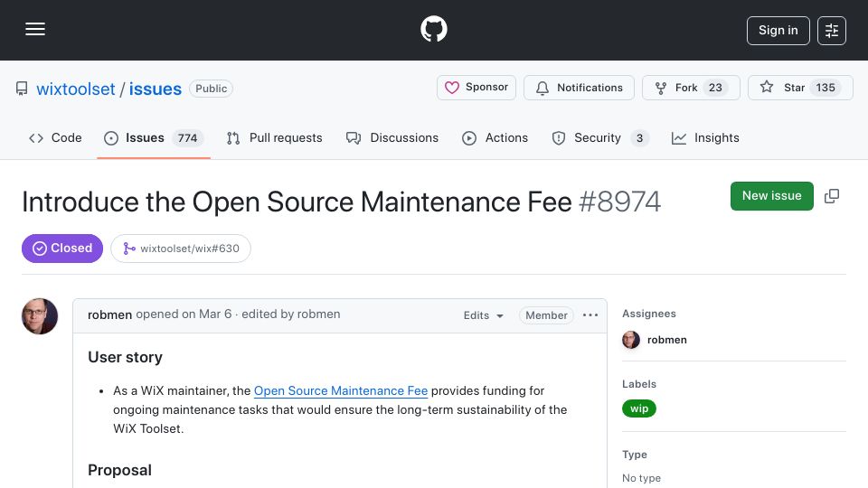Click the Member badge on comment
The width and height of the screenshot is (868, 488).
click(546, 315)
